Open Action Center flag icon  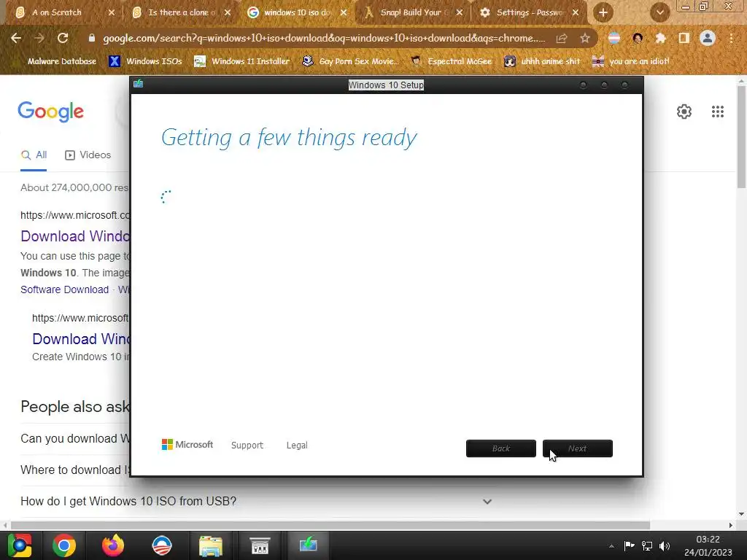click(x=629, y=545)
